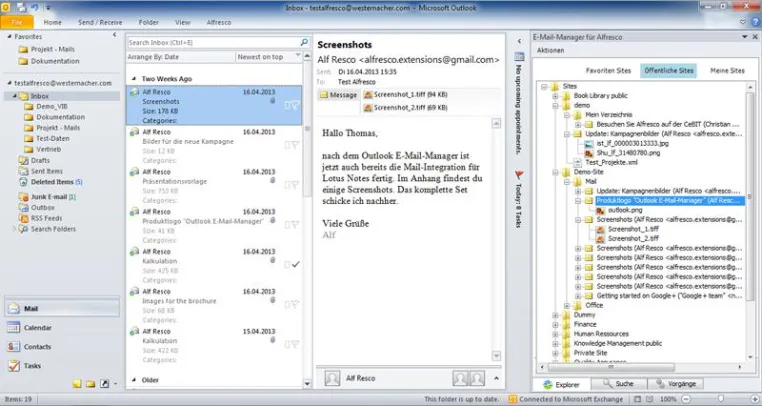Open the Screenshot_1.tiff attachment

405,95
